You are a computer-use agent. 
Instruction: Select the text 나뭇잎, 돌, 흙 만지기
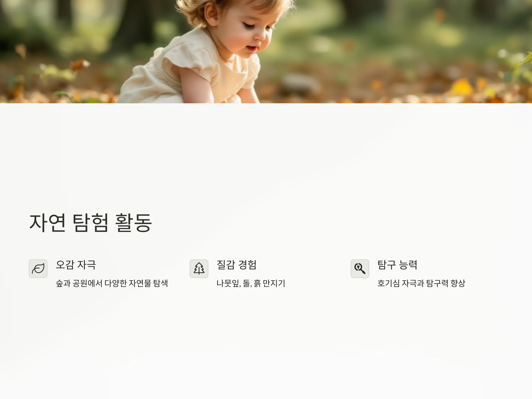(251, 283)
